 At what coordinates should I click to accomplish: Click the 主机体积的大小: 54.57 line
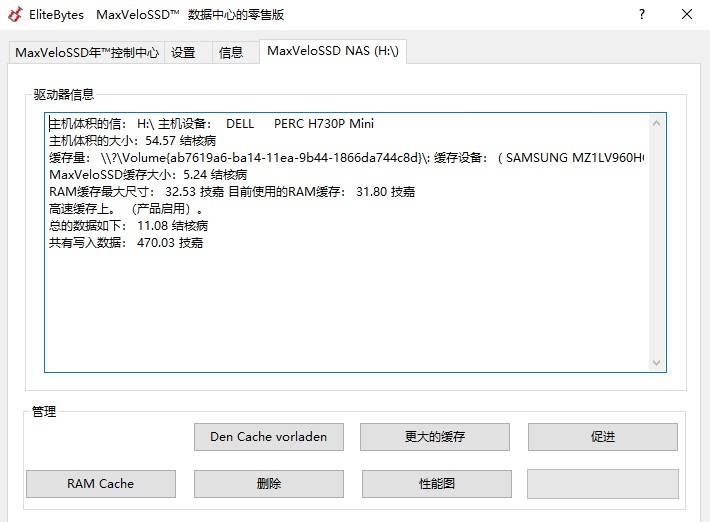132,141
